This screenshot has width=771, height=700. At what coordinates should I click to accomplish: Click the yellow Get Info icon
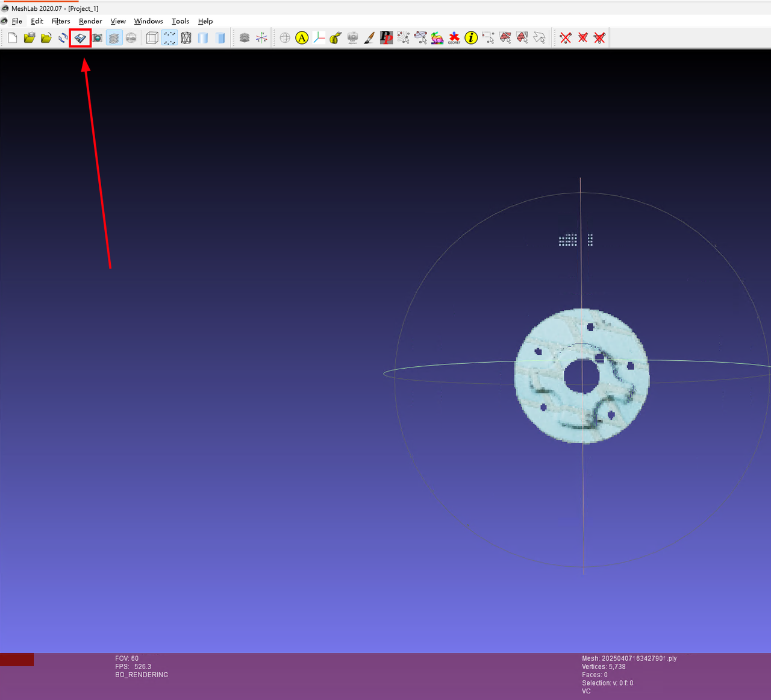pos(471,38)
